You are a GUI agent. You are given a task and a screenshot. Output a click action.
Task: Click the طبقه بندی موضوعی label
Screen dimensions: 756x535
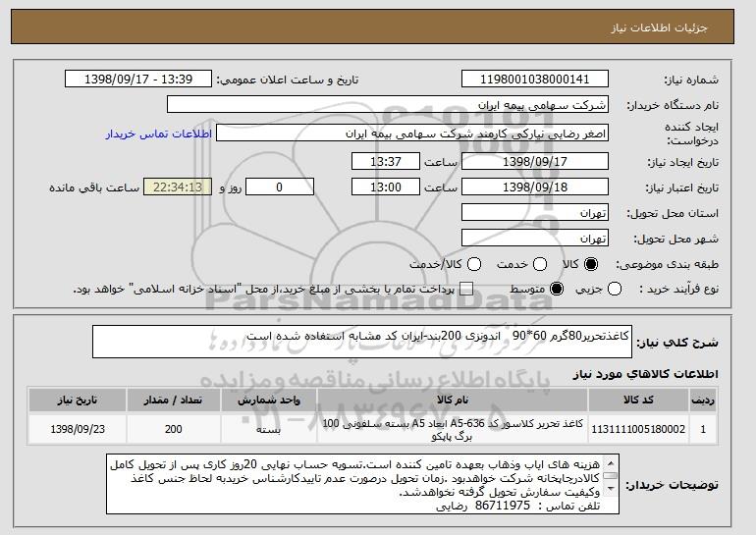(667, 265)
